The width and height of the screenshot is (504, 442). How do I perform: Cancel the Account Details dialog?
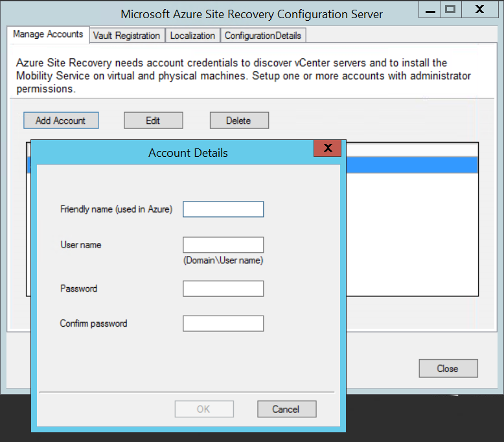287,409
